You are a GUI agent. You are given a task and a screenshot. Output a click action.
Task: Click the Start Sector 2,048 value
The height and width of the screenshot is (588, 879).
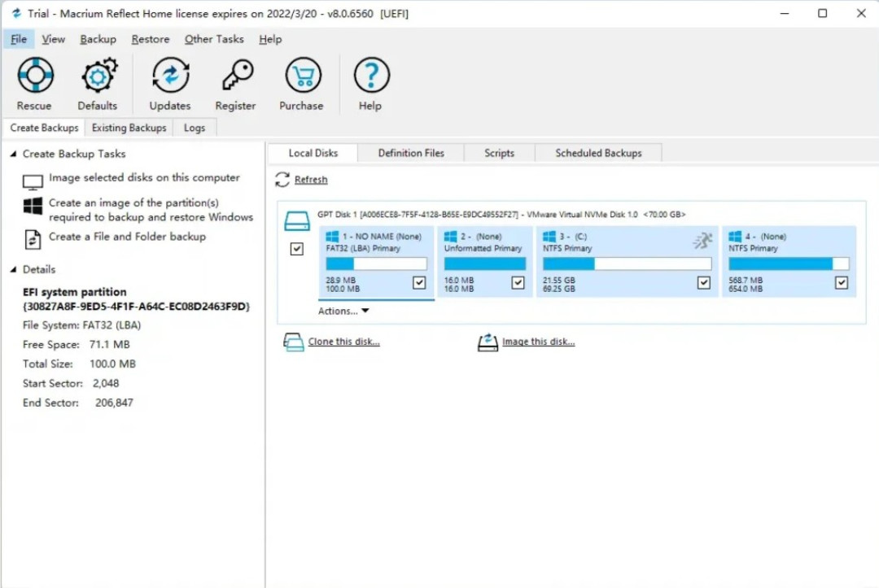tap(106, 384)
